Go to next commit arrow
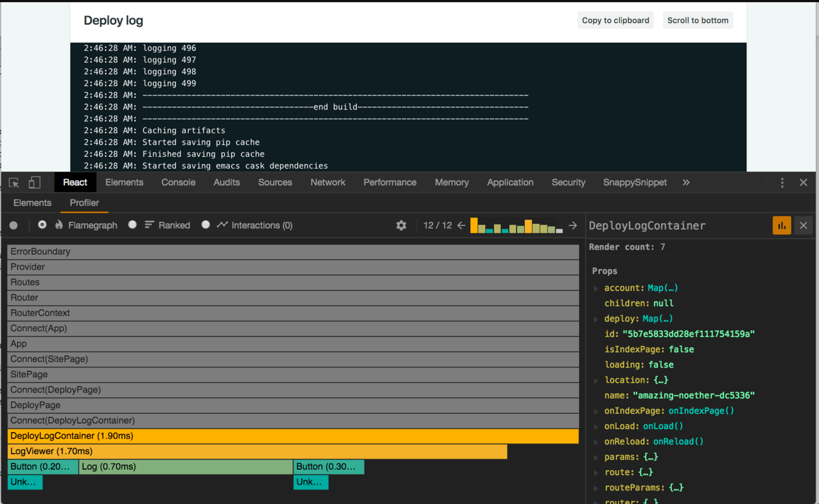The width and height of the screenshot is (819, 504). click(x=573, y=225)
